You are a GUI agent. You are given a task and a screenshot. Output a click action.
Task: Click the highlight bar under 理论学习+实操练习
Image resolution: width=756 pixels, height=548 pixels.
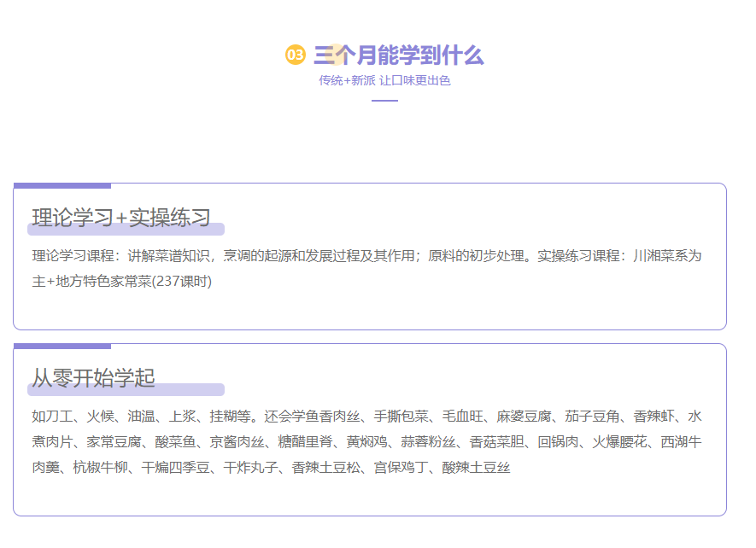point(126,230)
